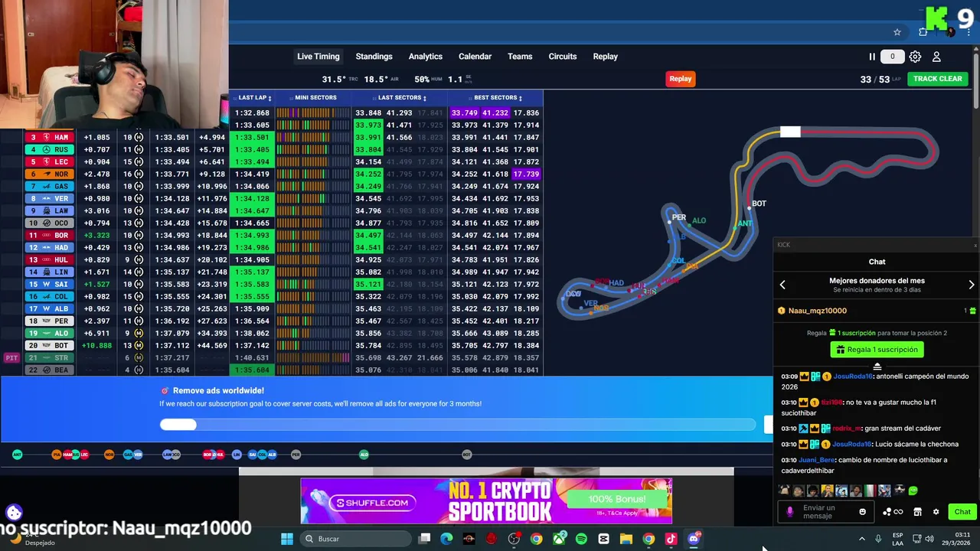Click the PER marker on gap timeline
This screenshot has height=551, width=980.
coord(296,455)
